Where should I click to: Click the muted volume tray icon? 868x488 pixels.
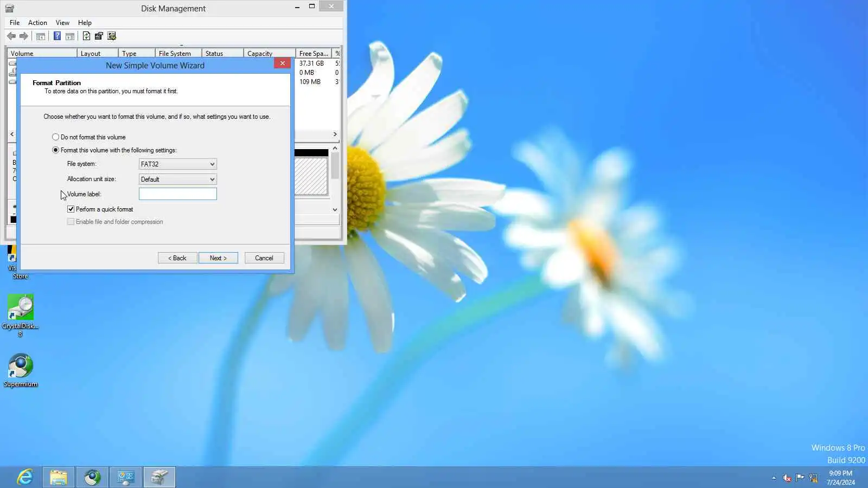[x=787, y=478]
